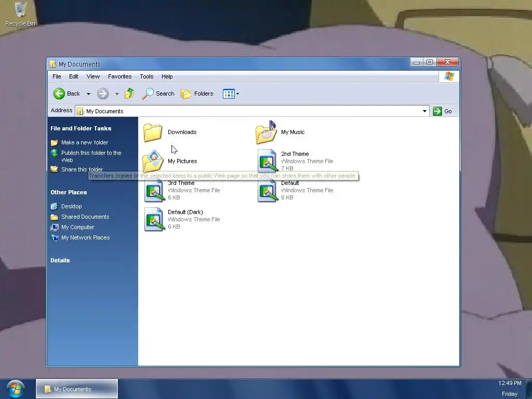
Task: Click the Back label text button
Action: click(73, 94)
